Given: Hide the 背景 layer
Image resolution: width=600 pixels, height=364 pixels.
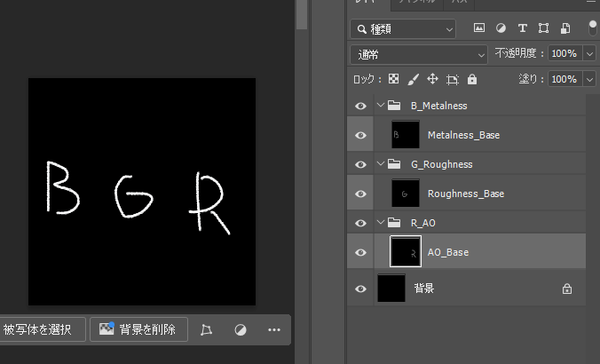Looking at the screenshot, I should coord(360,289).
